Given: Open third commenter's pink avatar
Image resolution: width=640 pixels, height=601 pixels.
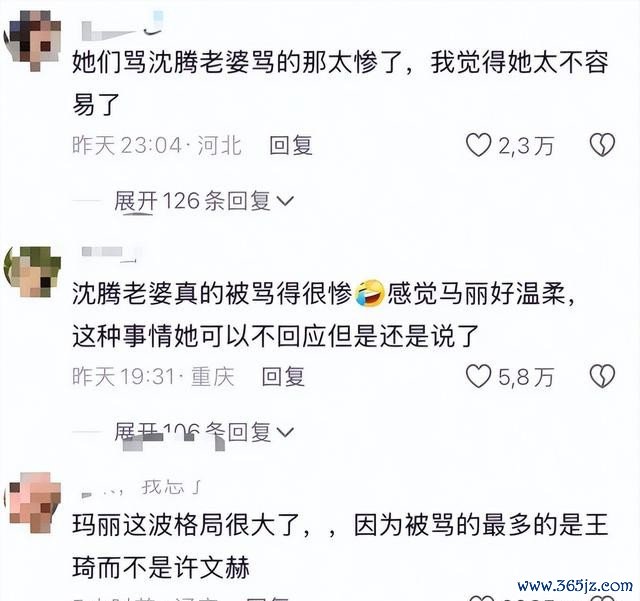Looking at the screenshot, I should 32,502.
